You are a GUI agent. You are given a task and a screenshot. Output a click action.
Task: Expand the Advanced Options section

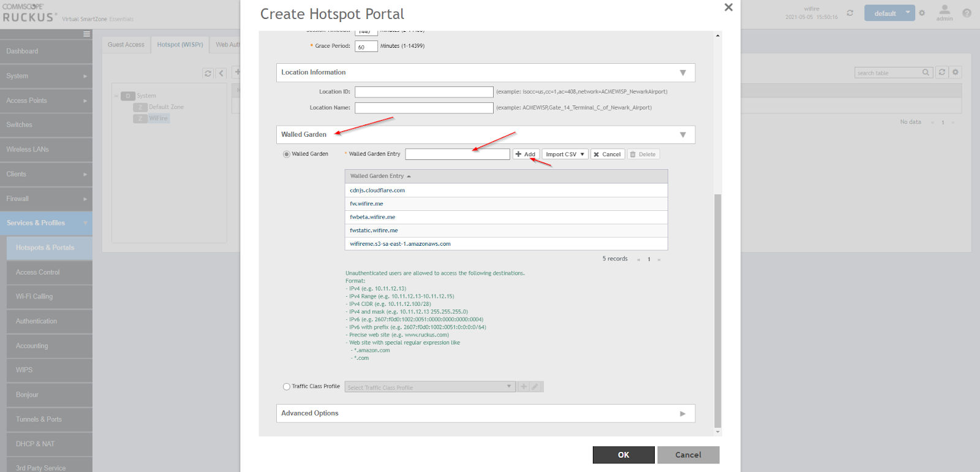(683, 414)
